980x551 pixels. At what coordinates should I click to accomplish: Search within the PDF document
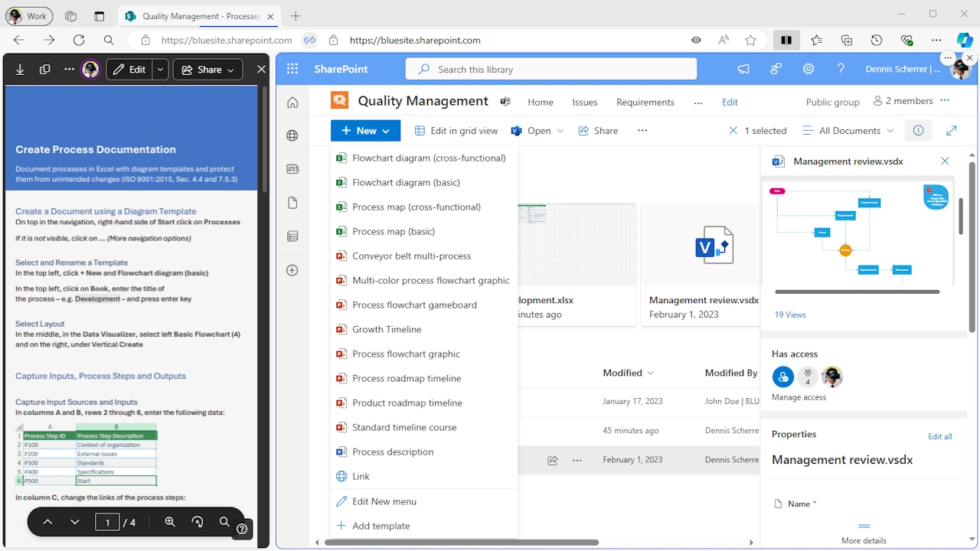(x=224, y=522)
